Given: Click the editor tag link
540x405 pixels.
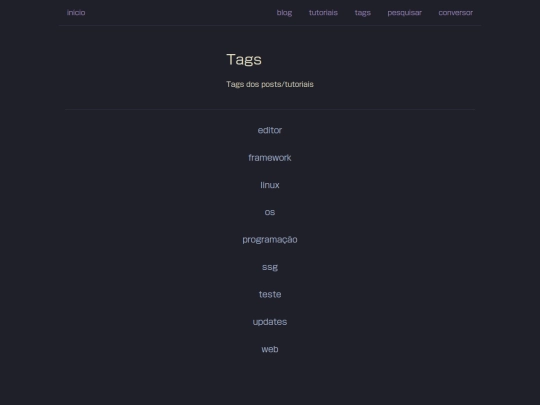Looking at the screenshot, I should [270, 130].
